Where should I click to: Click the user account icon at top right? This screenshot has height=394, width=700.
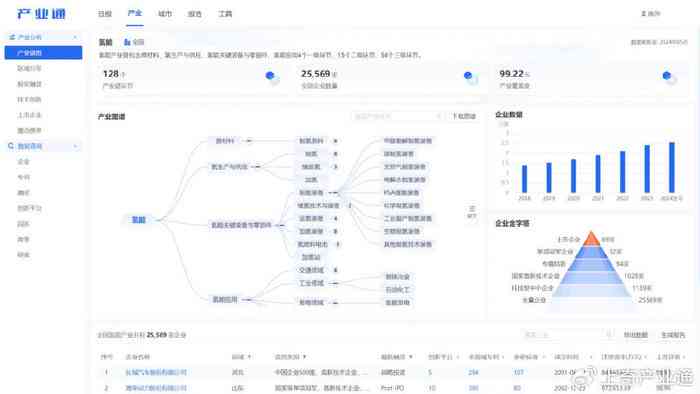(x=644, y=14)
